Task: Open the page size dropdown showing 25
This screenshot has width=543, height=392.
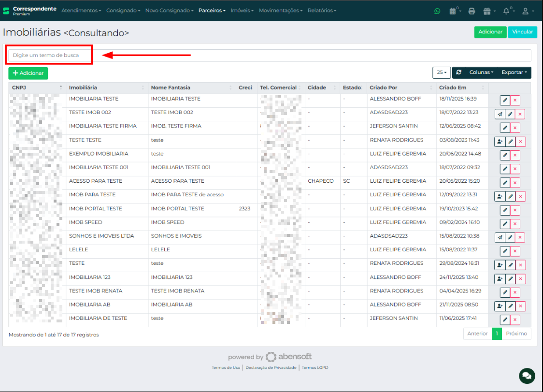Action: coord(441,72)
